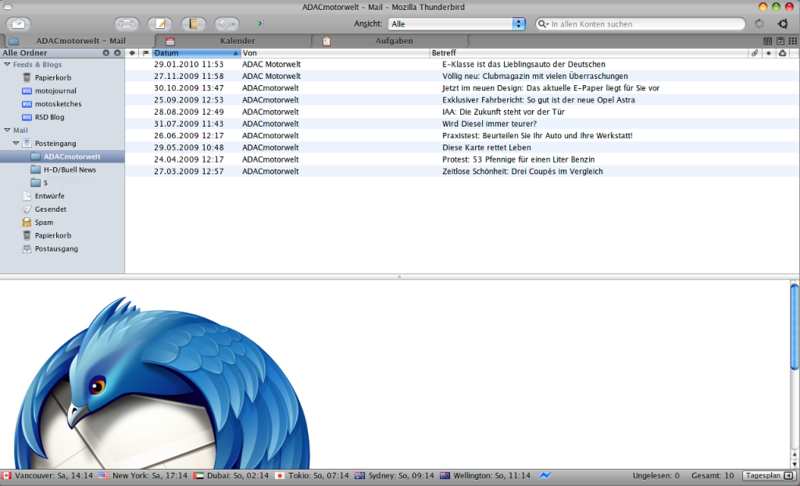This screenshot has height=486, width=800.
Task: Go to previous folder view arrow
Action: [106, 53]
